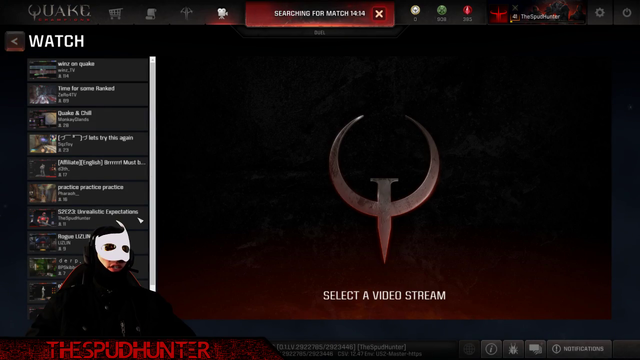This screenshot has height=360, width=640.
Task: Select 'practice practice practice' stream
Action: point(87,193)
